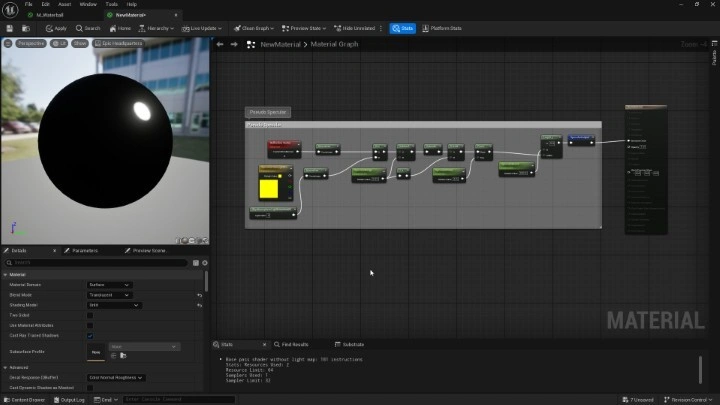The image size is (720, 405).
Task: Uncheck Cast Ray Traced Shadows
Action: click(x=90, y=336)
